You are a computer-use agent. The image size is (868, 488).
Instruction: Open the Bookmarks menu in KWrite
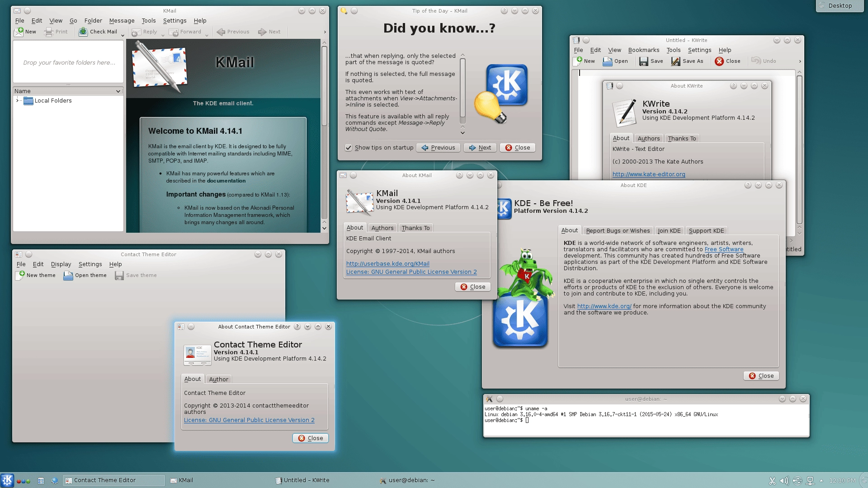click(x=643, y=50)
